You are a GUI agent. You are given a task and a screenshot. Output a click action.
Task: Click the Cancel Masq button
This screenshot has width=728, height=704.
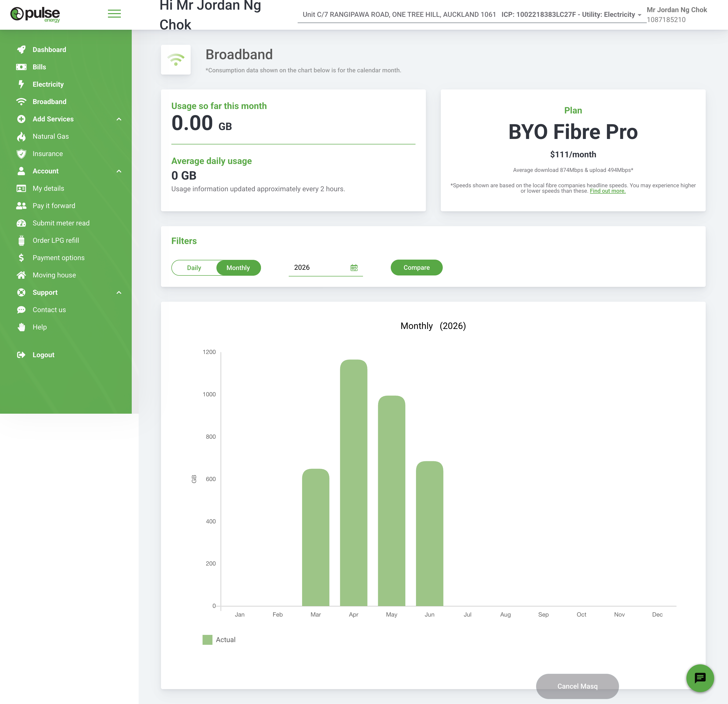[577, 686]
